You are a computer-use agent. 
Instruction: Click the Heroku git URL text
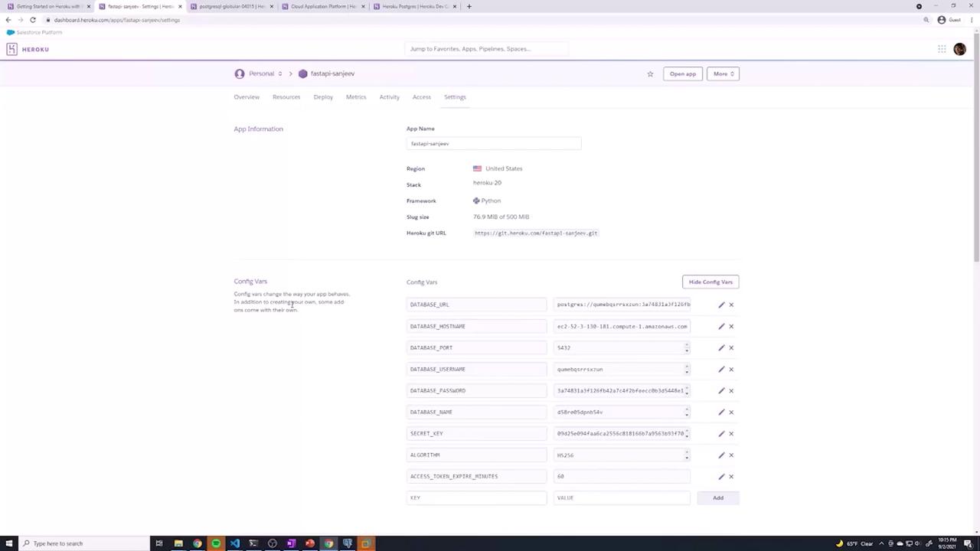(x=536, y=233)
